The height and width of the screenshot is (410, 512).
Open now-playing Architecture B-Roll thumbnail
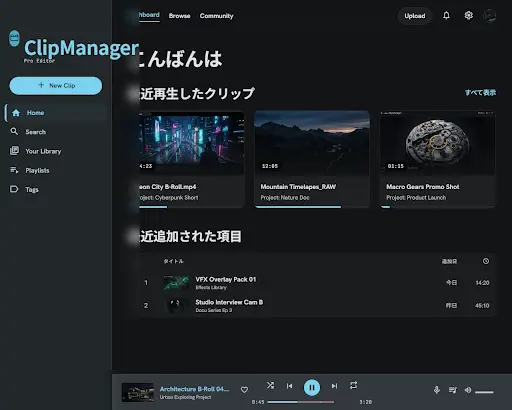138,392
